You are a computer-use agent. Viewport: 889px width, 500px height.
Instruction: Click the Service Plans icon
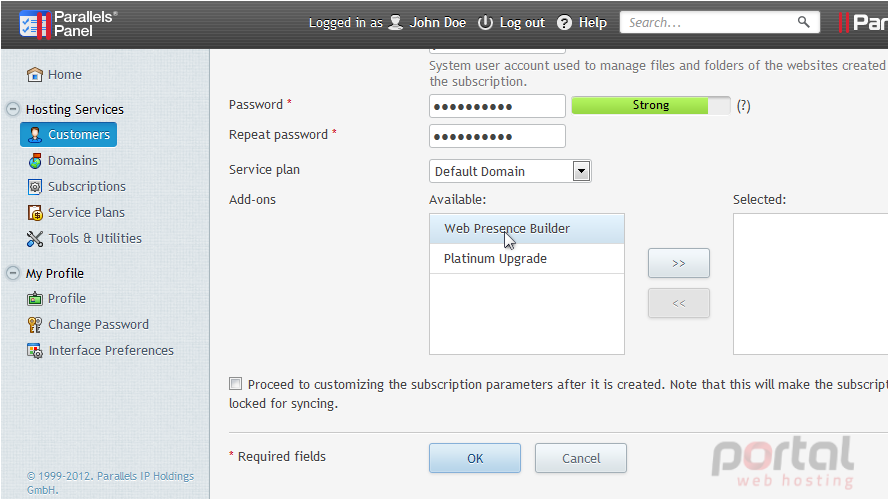click(35, 213)
